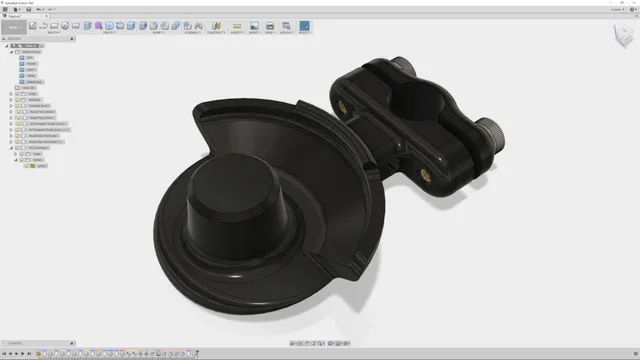The width and height of the screenshot is (640, 360).
Task: Click the Pan hand navigation icon
Action: coord(307,343)
